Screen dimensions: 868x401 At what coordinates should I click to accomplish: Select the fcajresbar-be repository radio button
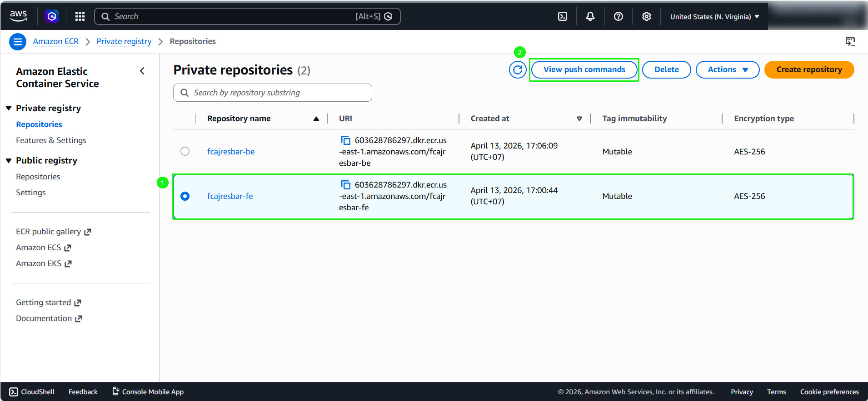[185, 151]
